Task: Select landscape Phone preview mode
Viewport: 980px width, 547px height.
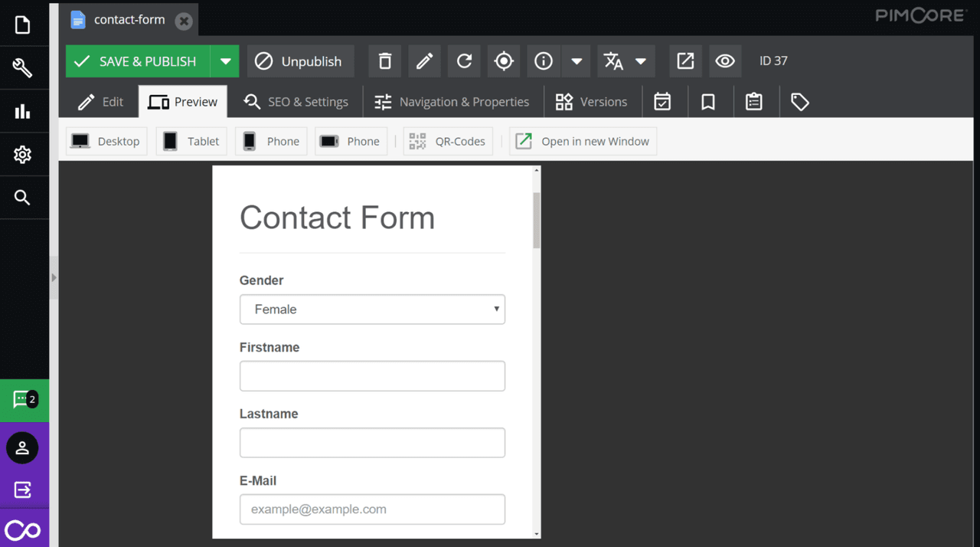Action: click(351, 141)
